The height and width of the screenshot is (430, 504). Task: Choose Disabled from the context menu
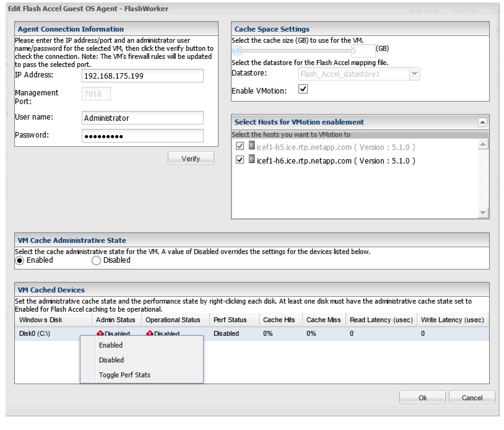pos(111,360)
